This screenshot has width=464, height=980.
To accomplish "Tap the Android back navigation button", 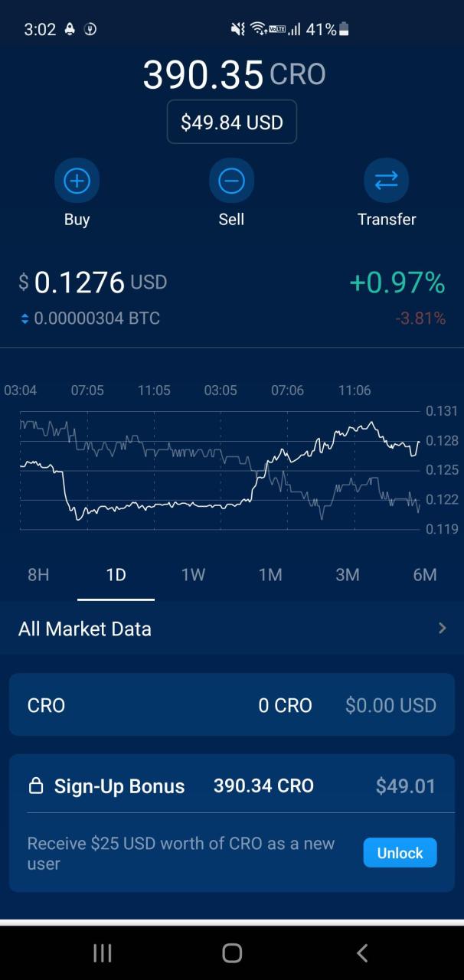I will coord(361,953).
